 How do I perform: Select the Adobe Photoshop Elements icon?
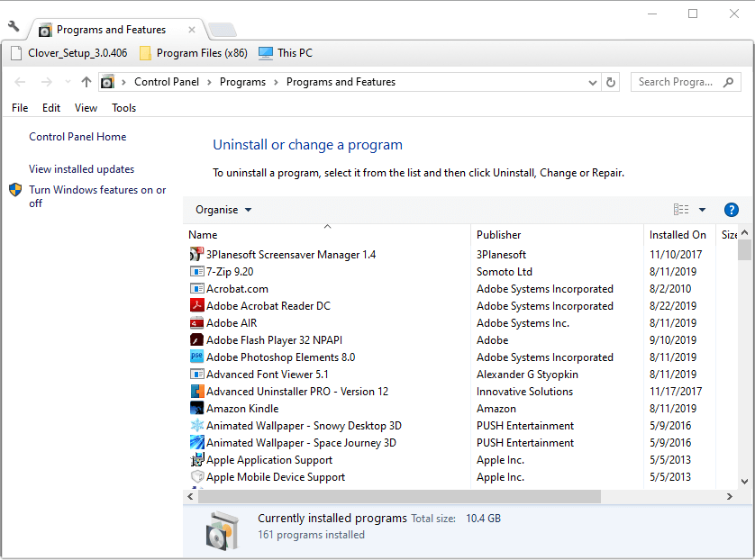click(x=197, y=357)
